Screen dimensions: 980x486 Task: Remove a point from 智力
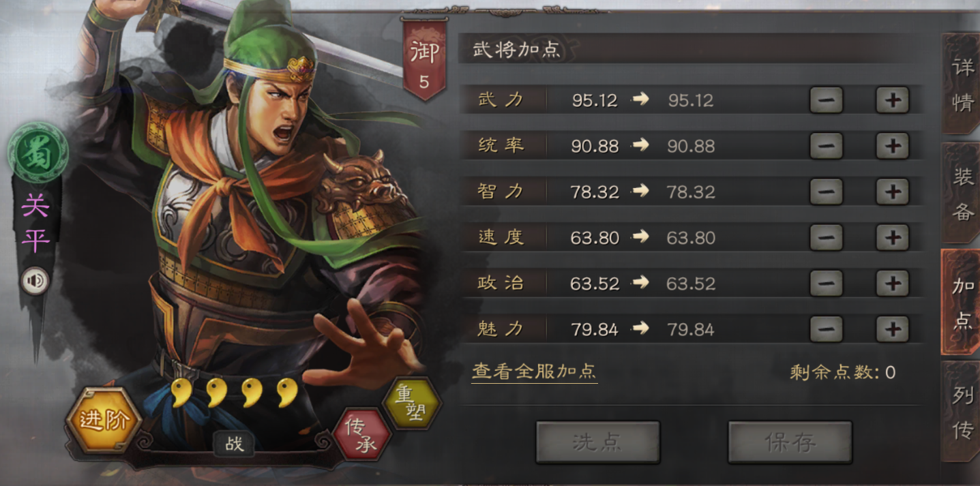pos(826,192)
